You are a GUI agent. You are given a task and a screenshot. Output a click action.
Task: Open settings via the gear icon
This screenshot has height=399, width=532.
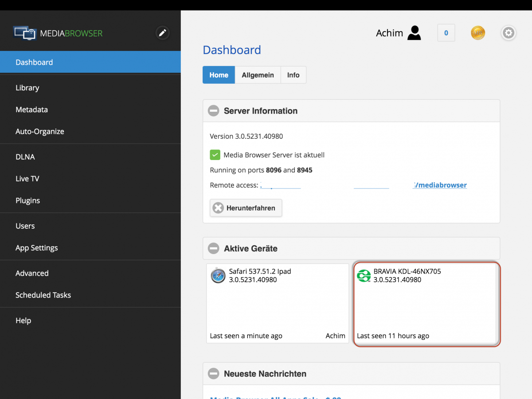(x=509, y=33)
